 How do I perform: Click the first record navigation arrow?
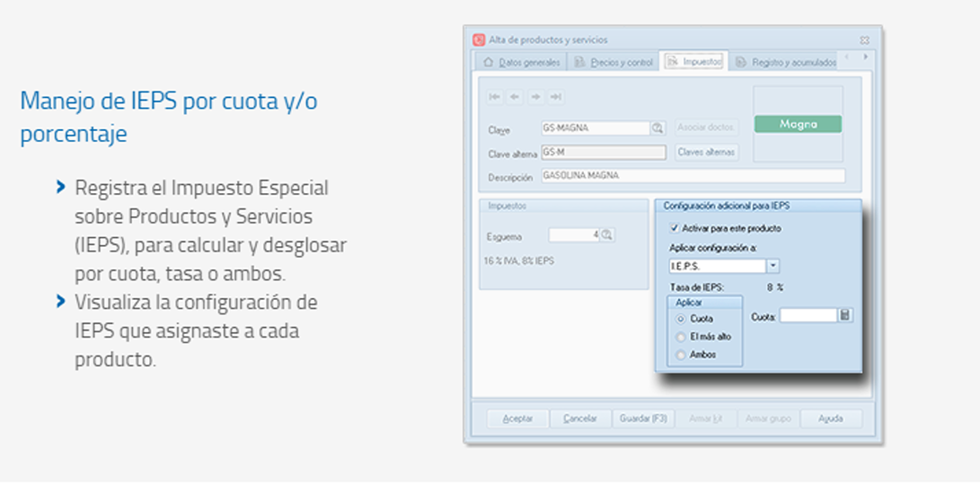click(494, 97)
